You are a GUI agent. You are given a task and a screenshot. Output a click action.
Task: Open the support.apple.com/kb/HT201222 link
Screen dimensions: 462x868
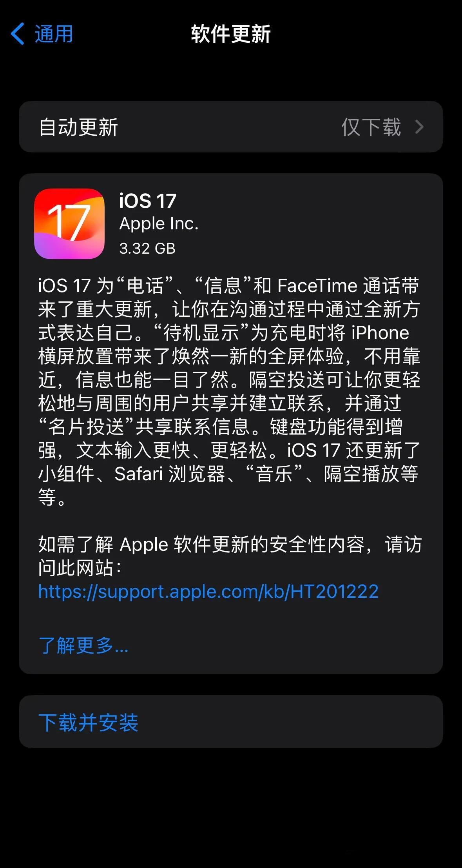[208, 591]
